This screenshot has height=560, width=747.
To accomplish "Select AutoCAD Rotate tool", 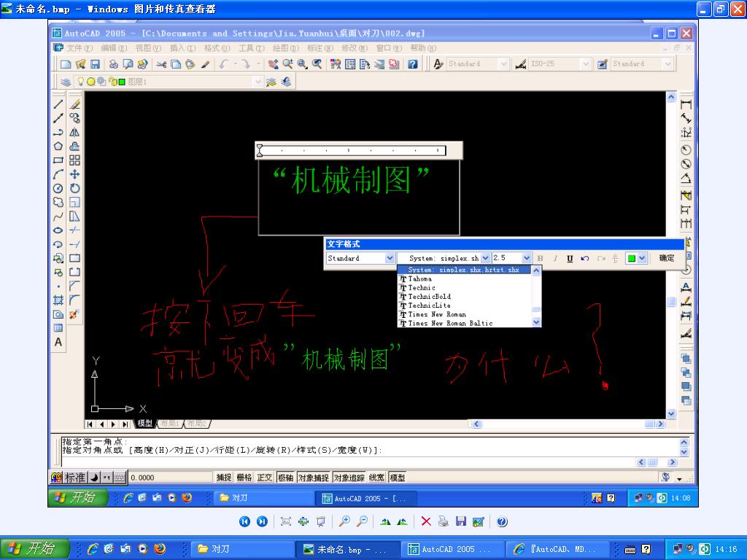I will 75,189.
